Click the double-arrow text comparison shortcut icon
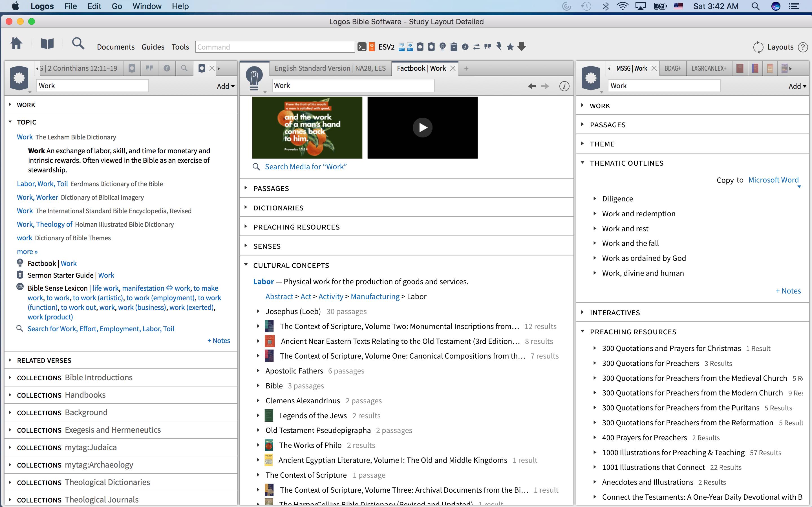 coord(476,47)
